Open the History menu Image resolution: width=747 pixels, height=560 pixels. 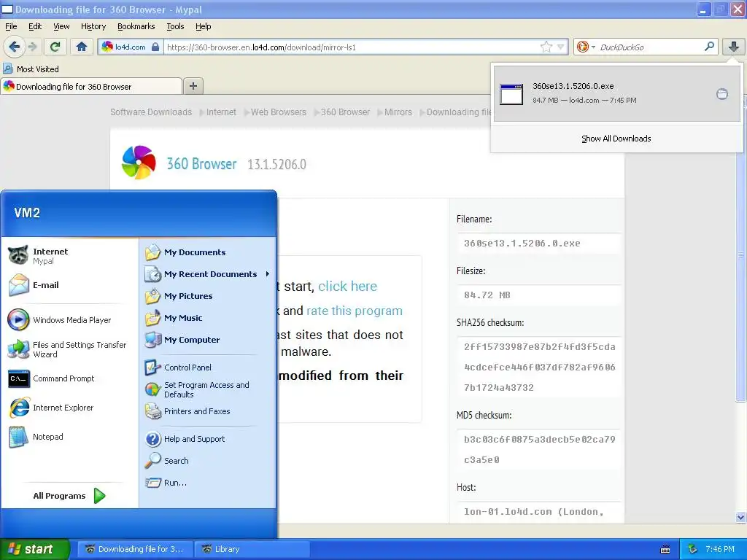point(93,26)
